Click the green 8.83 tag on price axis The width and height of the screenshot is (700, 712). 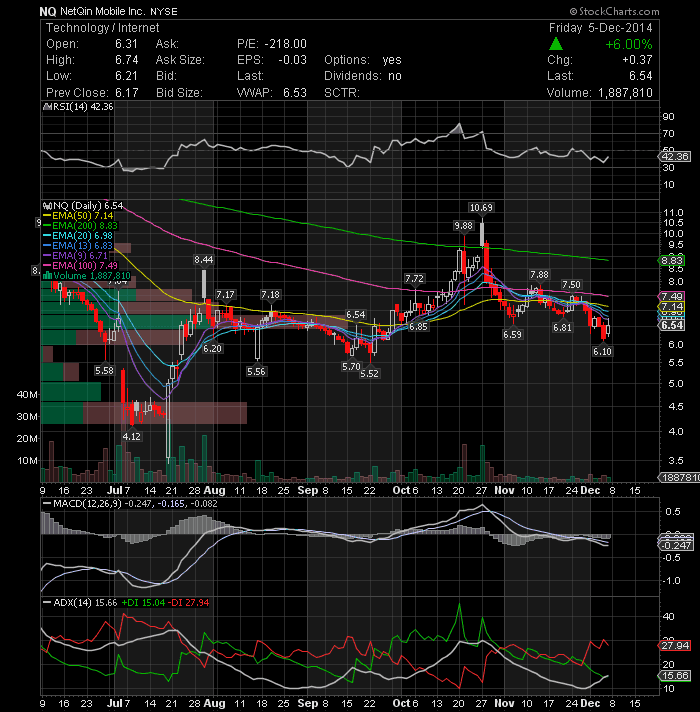(671, 261)
